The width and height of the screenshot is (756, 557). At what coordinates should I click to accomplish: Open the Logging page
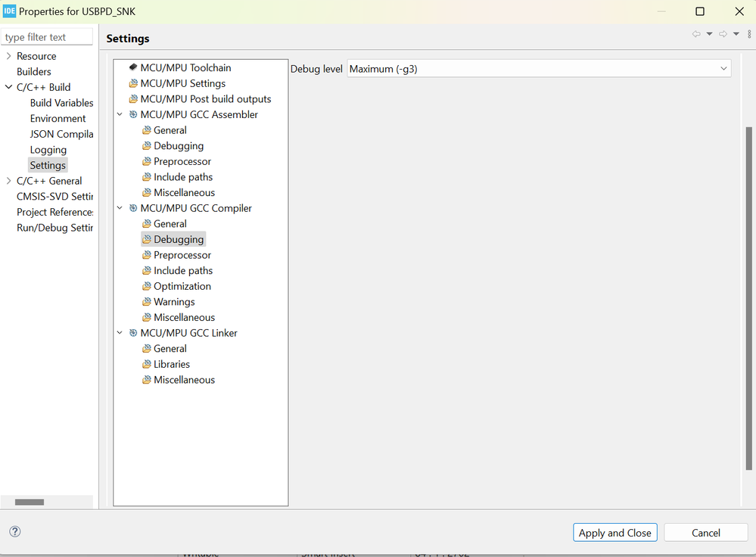pos(48,150)
